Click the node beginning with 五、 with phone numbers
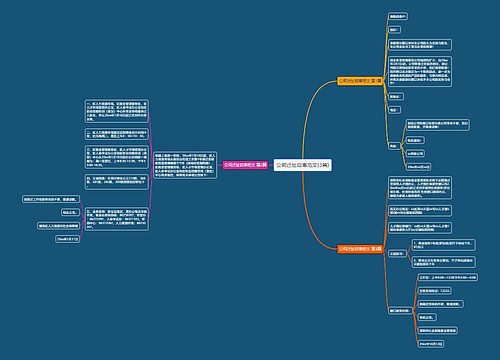 [x=117, y=219]
